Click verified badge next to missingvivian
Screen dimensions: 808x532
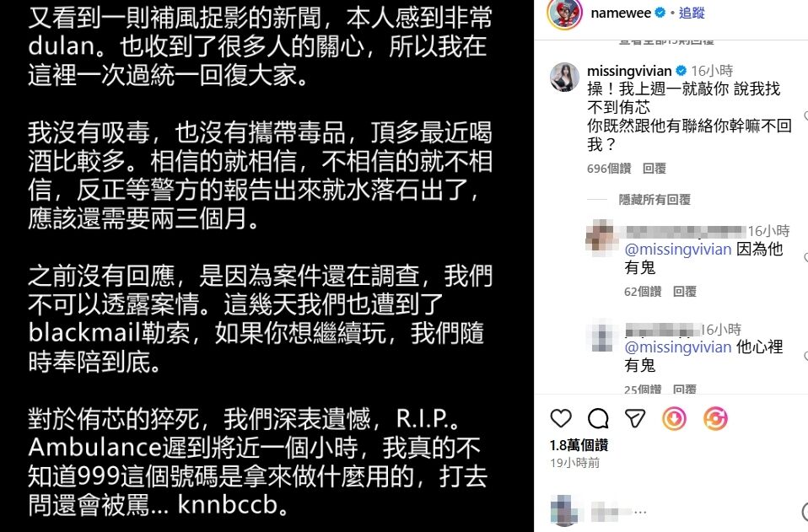point(681,71)
